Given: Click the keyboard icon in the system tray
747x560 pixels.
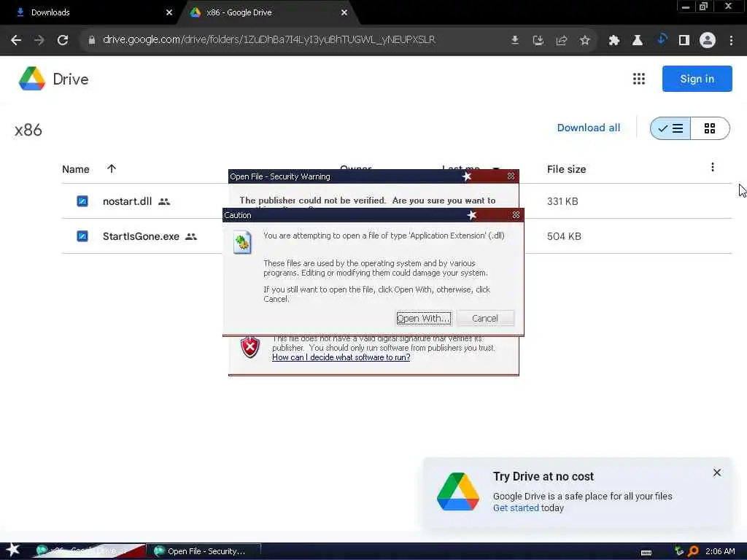Looking at the screenshot, I should 646,552.
